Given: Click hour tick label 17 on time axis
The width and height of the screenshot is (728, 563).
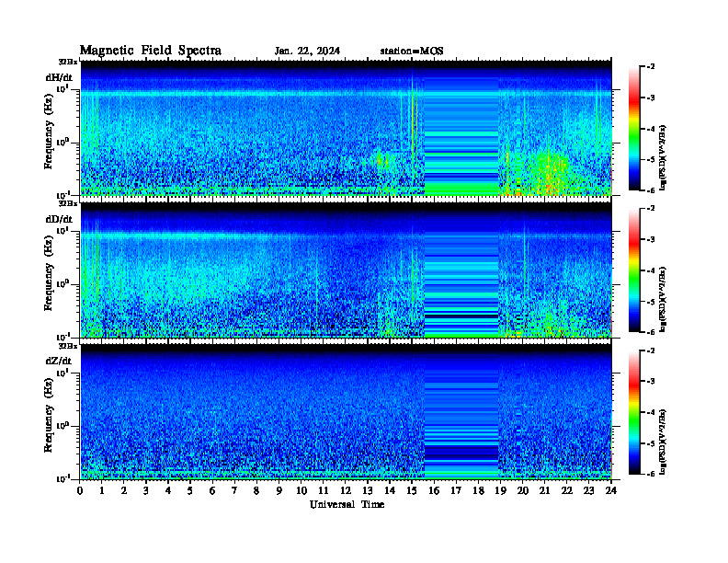Looking at the screenshot, I should 456,490.
